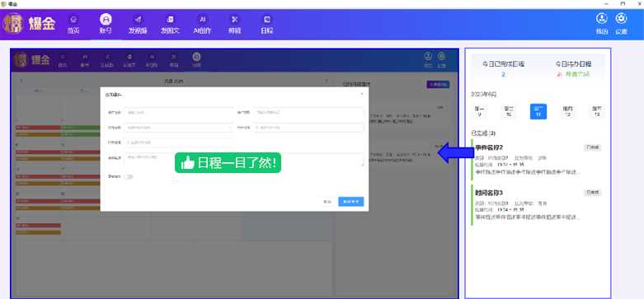Open the 账号 account icon

(106, 19)
